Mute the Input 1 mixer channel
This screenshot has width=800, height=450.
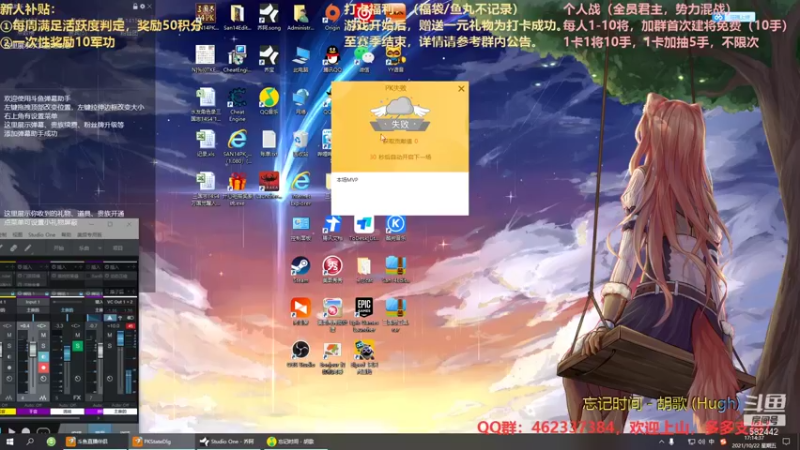(43, 335)
